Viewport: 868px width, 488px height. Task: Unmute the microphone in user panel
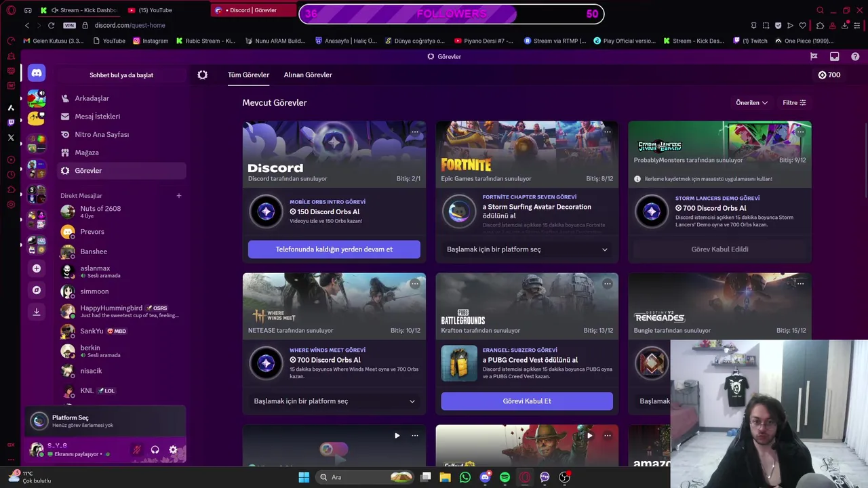click(137, 449)
